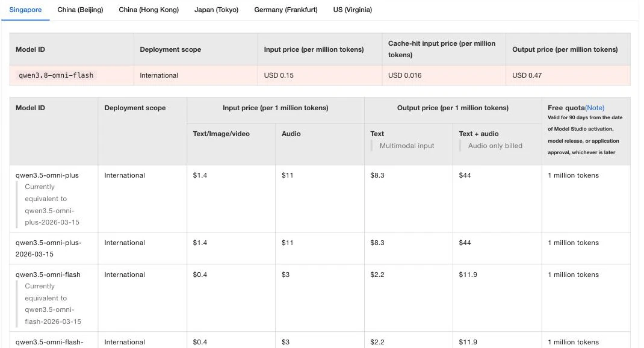The image size is (644, 348).
Task: Click the Text/Image/video column header
Action: click(221, 134)
